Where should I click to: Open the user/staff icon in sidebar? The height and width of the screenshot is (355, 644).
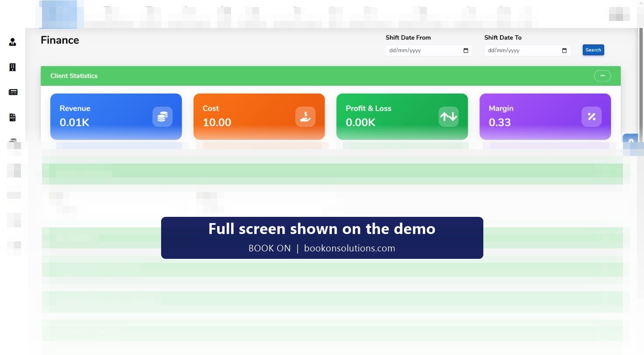tap(12, 42)
